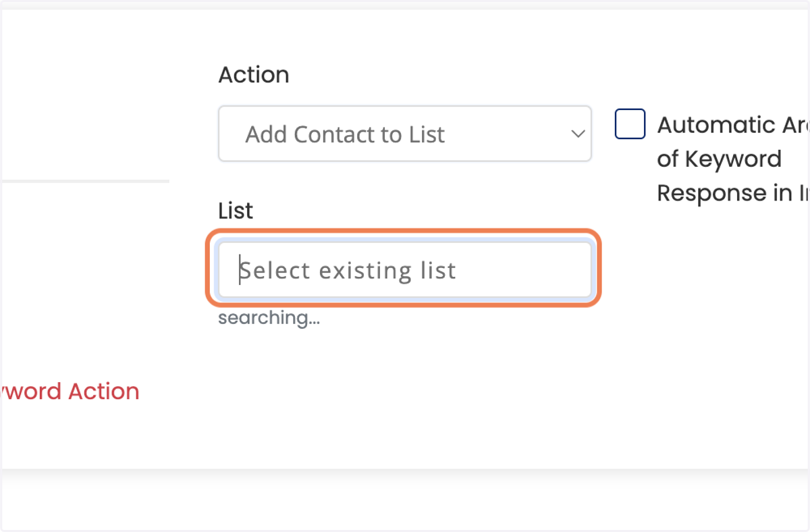
Task: Select the 'Add Contact to List' text
Action: point(345,134)
